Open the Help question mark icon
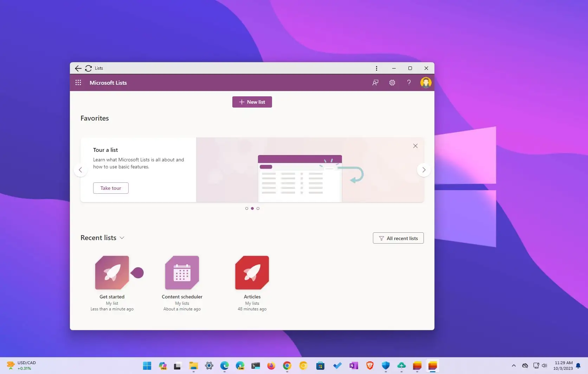 [409, 83]
